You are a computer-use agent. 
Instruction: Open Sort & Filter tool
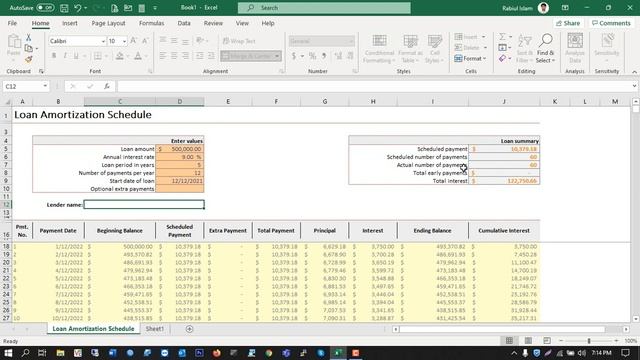click(524, 49)
